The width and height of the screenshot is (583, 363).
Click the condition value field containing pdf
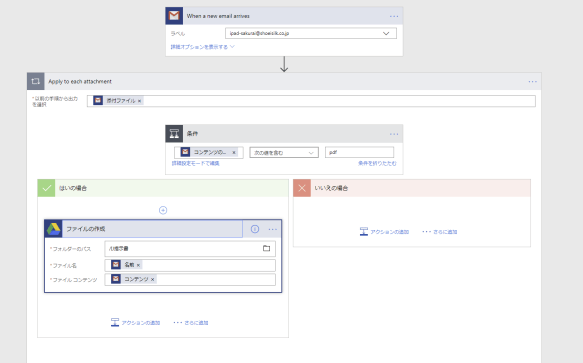click(x=359, y=152)
